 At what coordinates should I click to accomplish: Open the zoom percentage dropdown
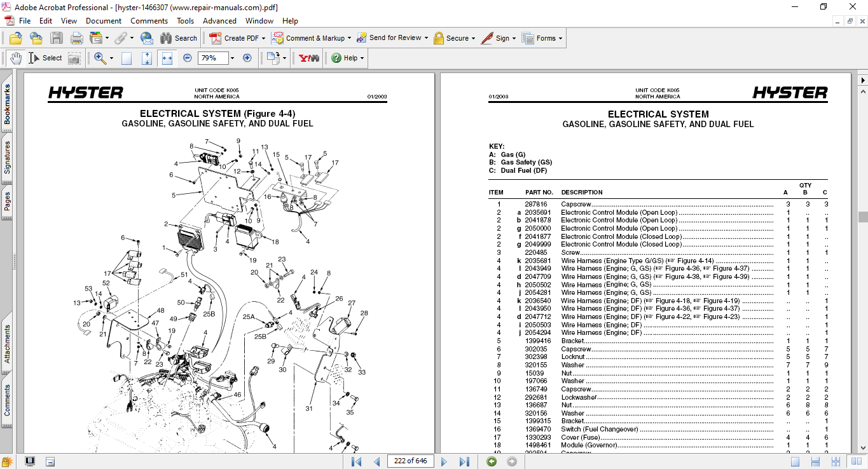232,58
